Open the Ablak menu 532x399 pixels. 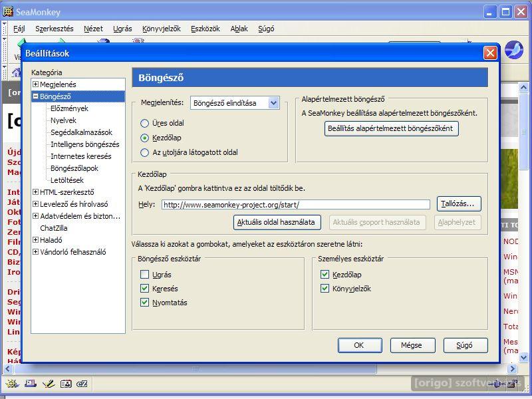coord(239,29)
